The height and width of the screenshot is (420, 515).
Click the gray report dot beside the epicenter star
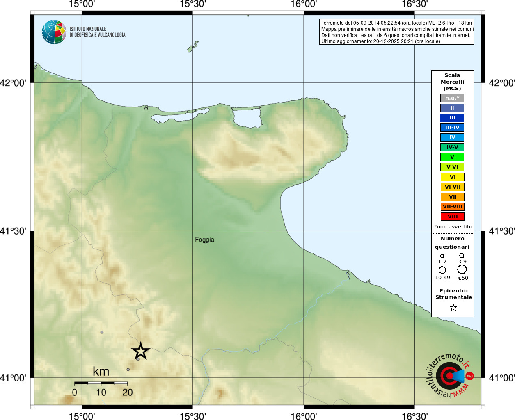tap(138, 359)
